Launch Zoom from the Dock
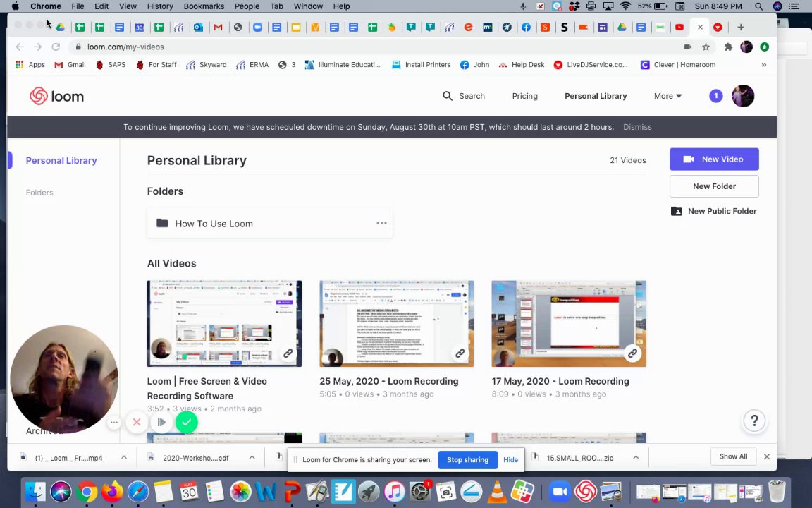812x508 pixels. coord(560,491)
